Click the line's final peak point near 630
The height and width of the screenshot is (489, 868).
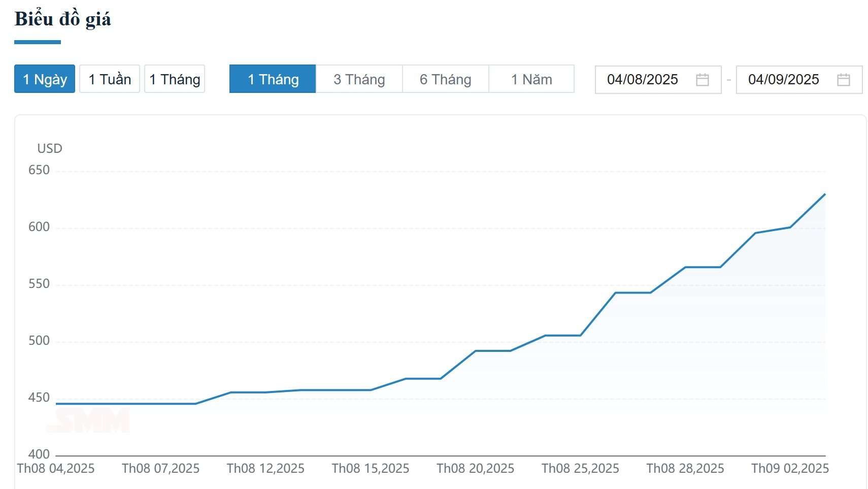[824, 194]
